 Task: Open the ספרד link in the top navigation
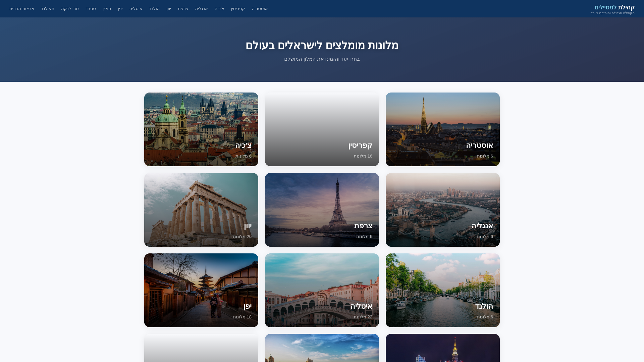click(x=91, y=9)
